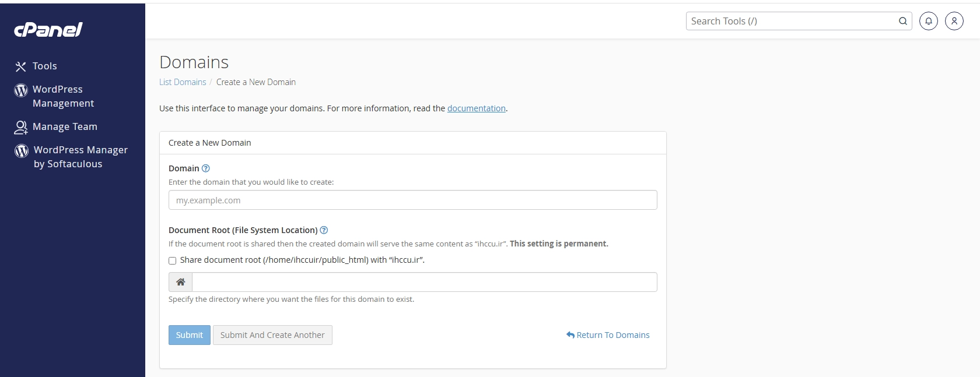This screenshot has height=377, width=980.
Task: Click Return To Domains link
Action: pos(608,335)
